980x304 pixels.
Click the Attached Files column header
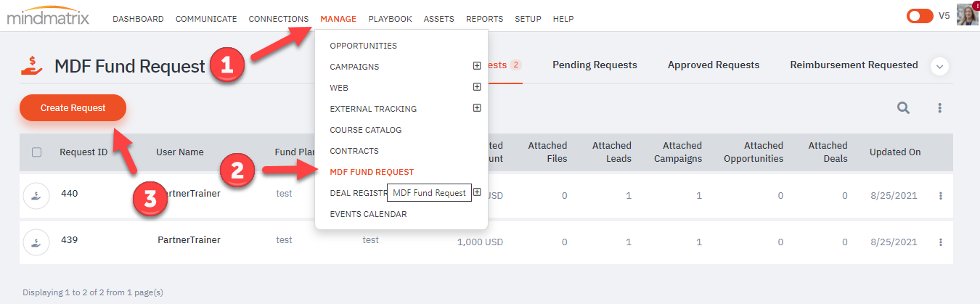[547, 152]
